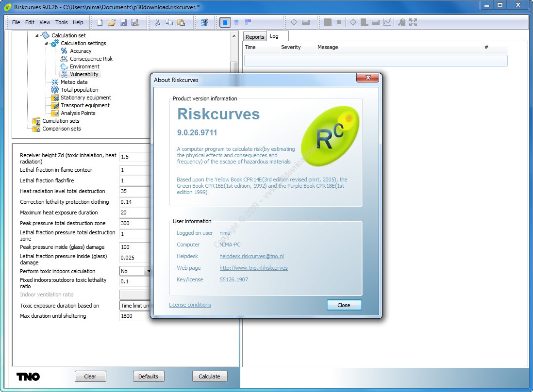Open the Edit menu

[30, 22]
